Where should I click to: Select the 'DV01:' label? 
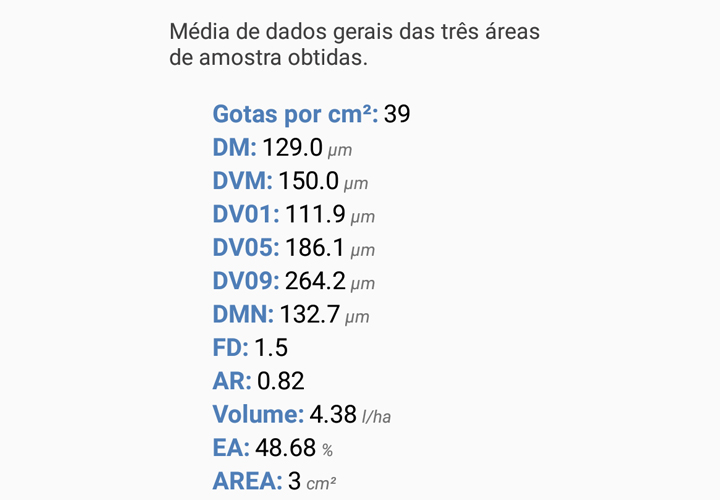[246, 214]
